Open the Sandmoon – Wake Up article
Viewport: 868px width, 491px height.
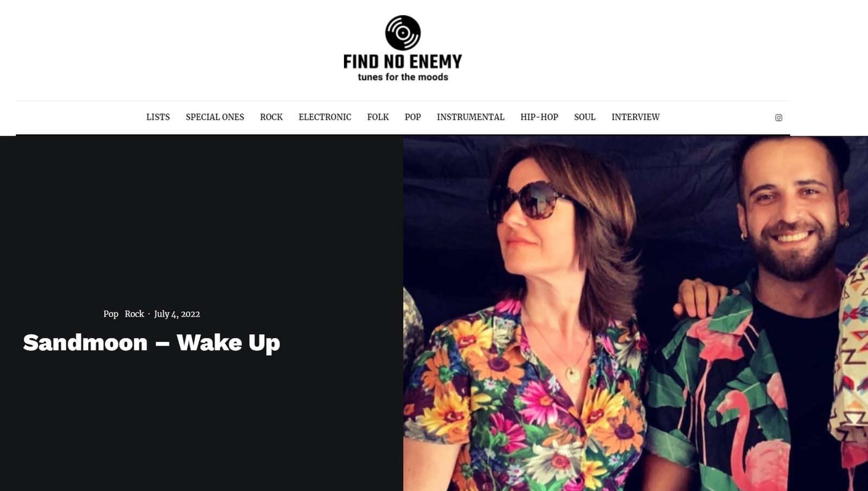151,343
